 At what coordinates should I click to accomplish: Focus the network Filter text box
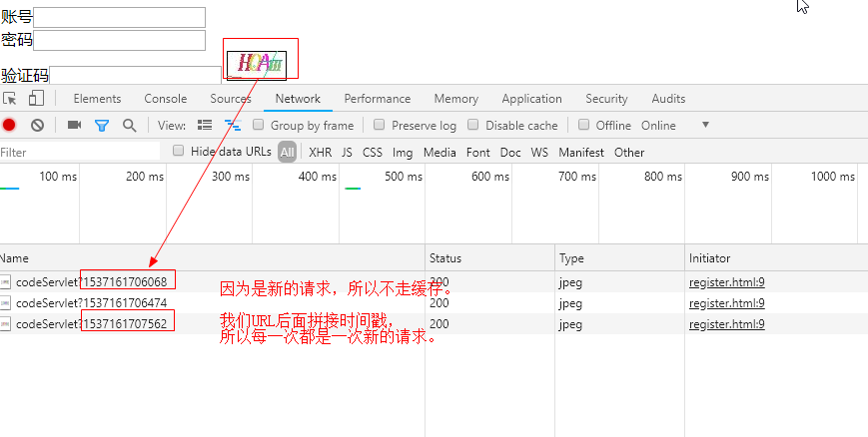click(x=80, y=152)
